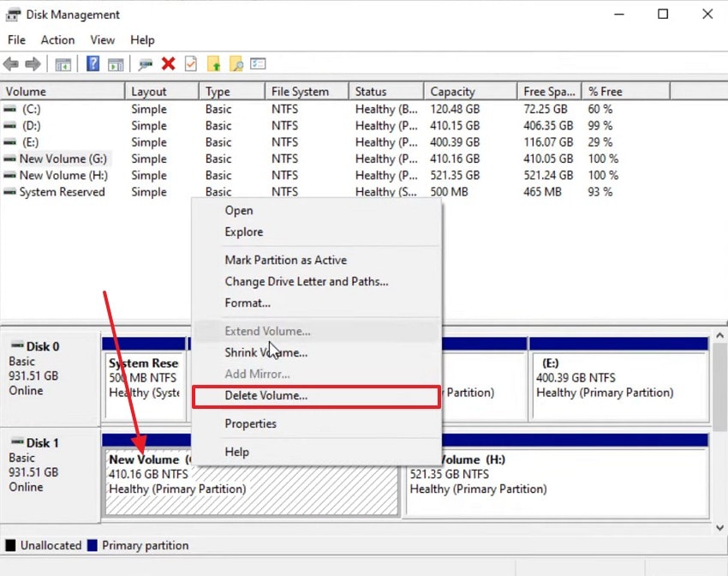The height and width of the screenshot is (576, 728).
Task: Click the properties list toolbar icon
Action: click(x=257, y=63)
